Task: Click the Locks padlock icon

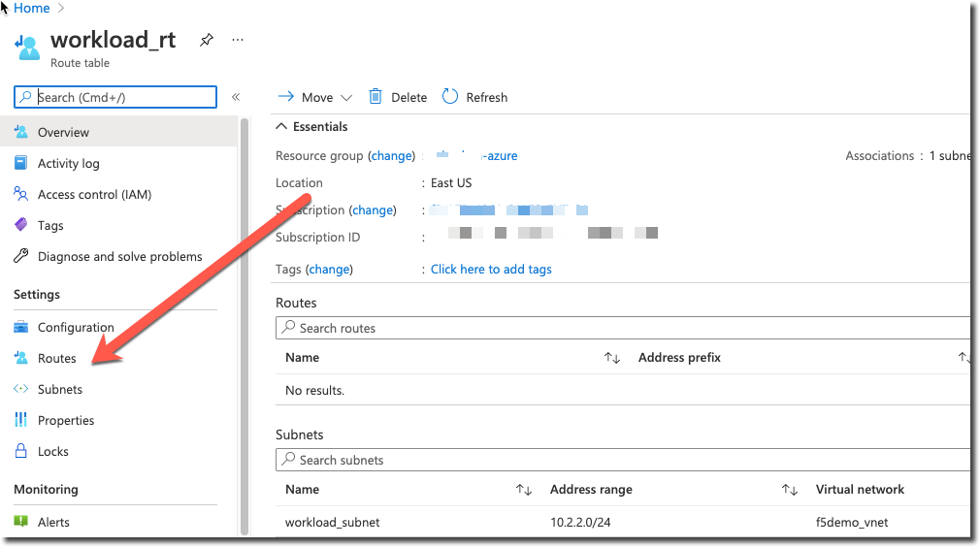Action: [x=21, y=451]
